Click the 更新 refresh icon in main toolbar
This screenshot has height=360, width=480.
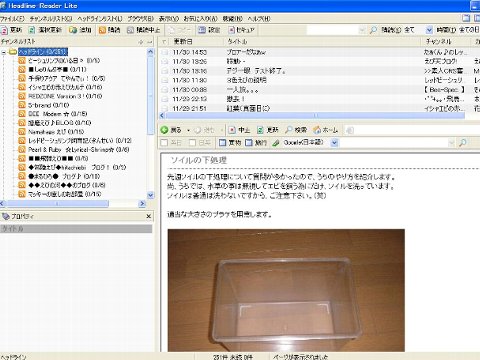[x=4, y=30]
